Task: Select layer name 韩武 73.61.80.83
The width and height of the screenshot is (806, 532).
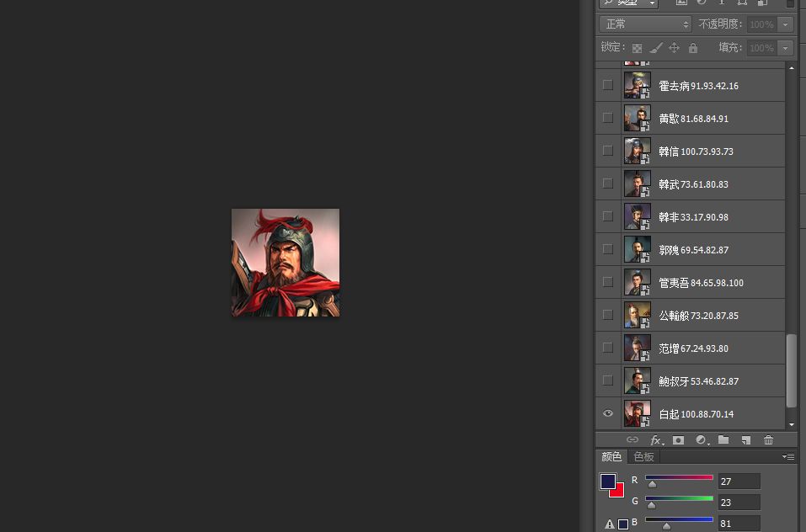Action: [x=693, y=184]
